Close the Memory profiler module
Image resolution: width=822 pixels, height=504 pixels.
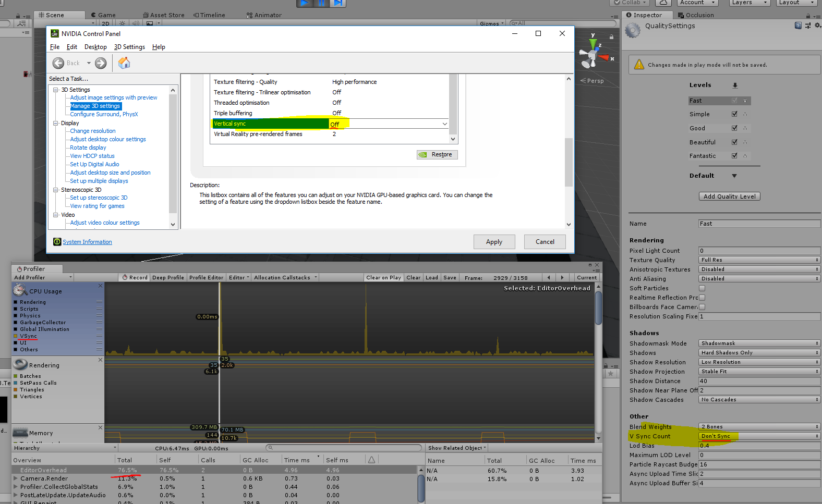tap(101, 428)
